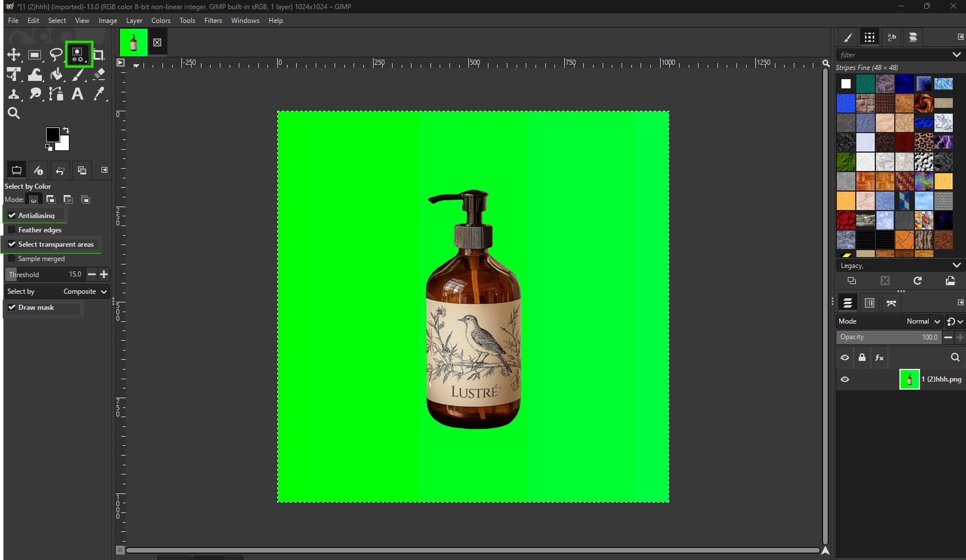Expand the pattern filter dropdown arrow
This screenshot has width=966, height=560.
pos(957,55)
